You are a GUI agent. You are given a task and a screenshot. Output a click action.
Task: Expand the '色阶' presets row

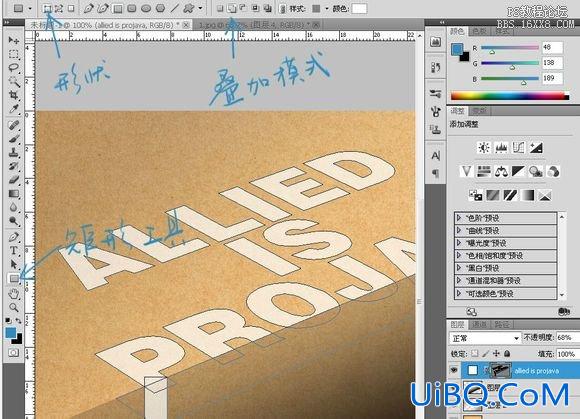[459, 217]
